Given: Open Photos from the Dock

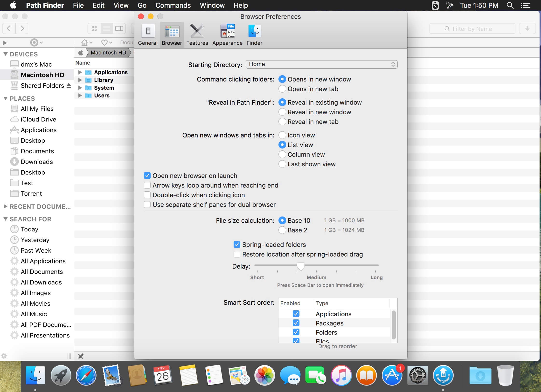Looking at the screenshot, I should tap(265, 376).
